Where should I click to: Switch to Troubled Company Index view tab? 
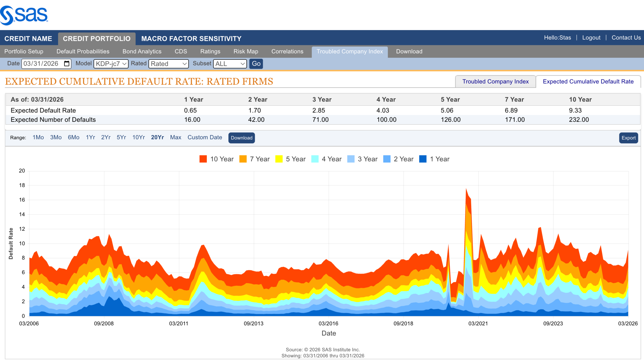point(495,82)
